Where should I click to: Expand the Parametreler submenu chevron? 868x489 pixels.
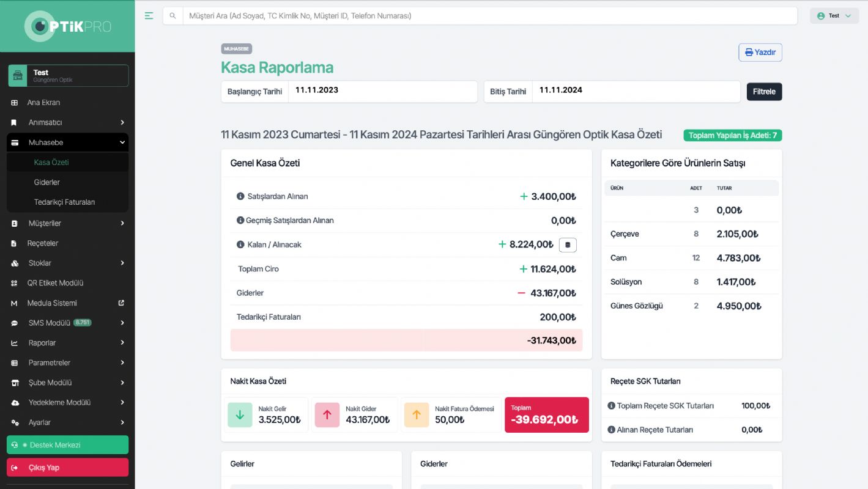122,363
